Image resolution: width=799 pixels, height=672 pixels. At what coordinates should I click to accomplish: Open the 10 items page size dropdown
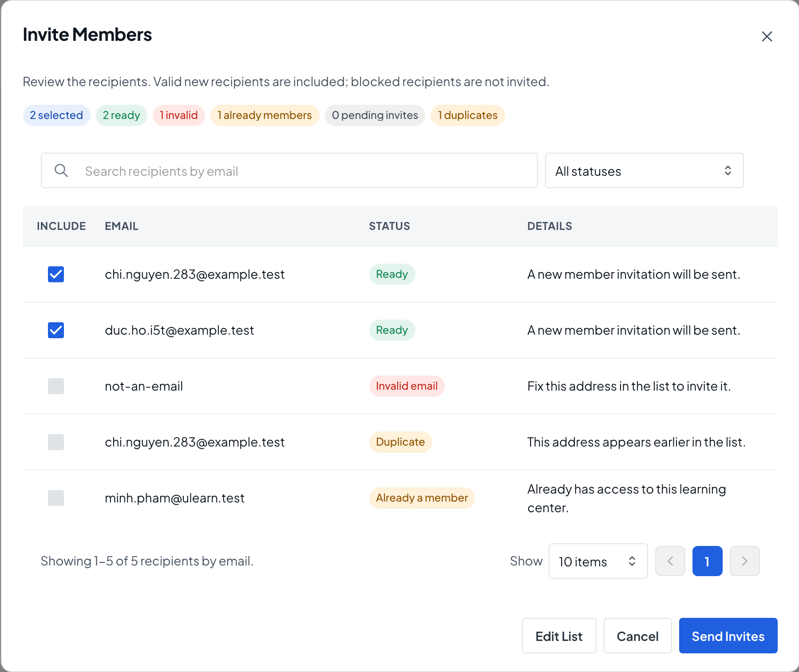tap(598, 561)
